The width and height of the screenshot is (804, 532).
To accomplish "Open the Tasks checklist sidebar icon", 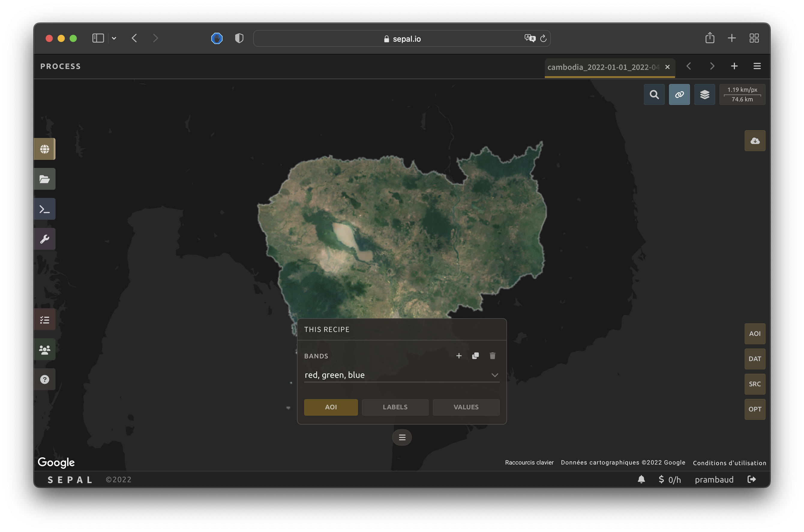I will click(44, 320).
